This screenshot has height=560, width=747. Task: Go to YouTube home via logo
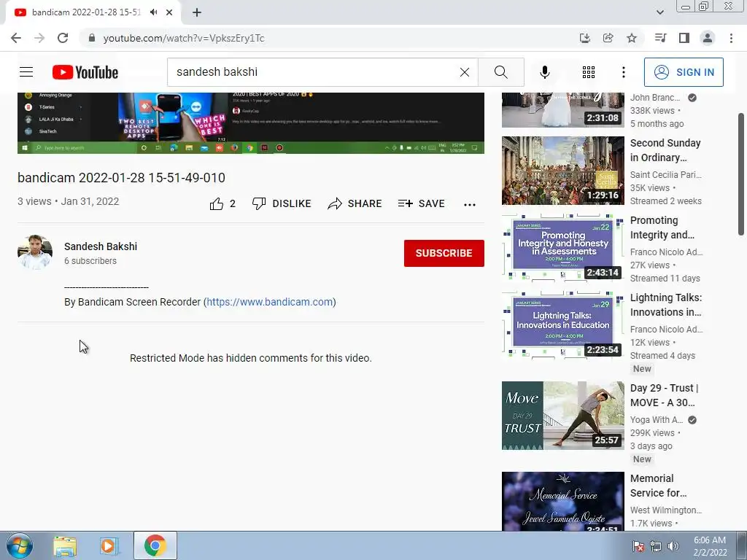click(x=85, y=72)
